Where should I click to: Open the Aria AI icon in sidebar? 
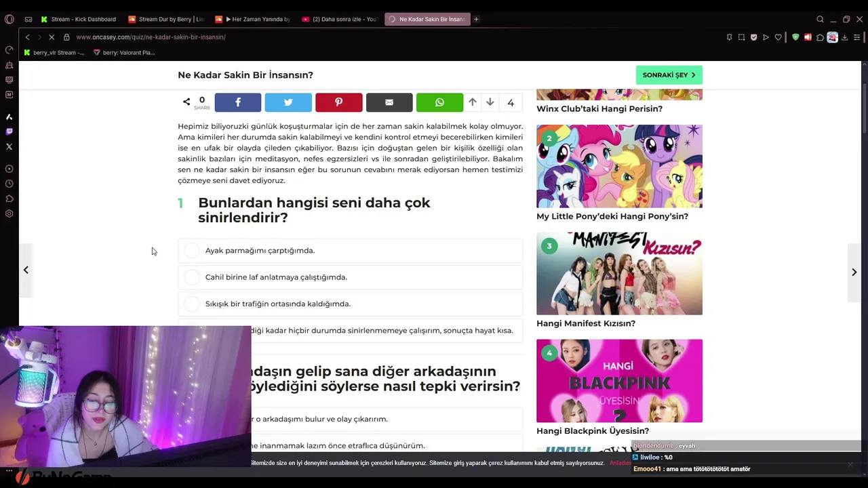[x=9, y=117]
